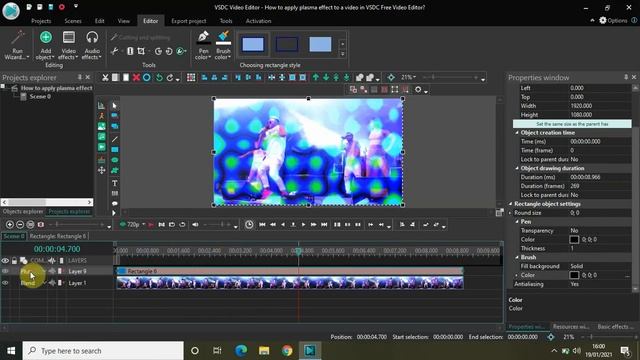Open the Resources window tab
The width and height of the screenshot is (640, 360).
pos(571,327)
